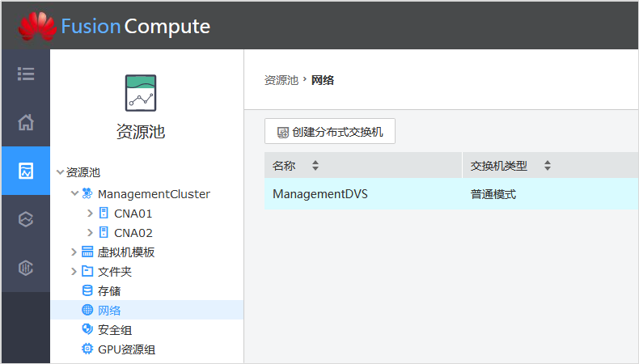
Task: Click 网络 breadcrumb current page
Action: [x=323, y=80]
